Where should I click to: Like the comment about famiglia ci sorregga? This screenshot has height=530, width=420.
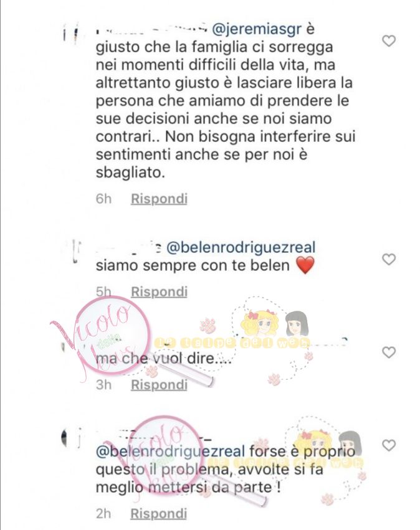point(389,41)
